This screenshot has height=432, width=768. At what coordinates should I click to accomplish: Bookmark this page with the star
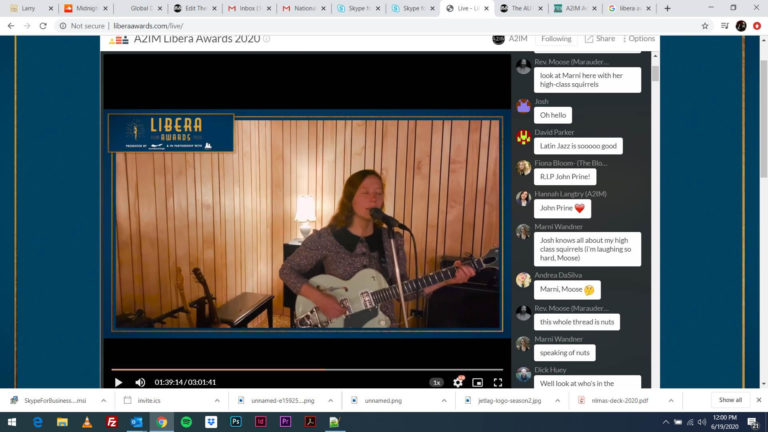pos(705,26)
